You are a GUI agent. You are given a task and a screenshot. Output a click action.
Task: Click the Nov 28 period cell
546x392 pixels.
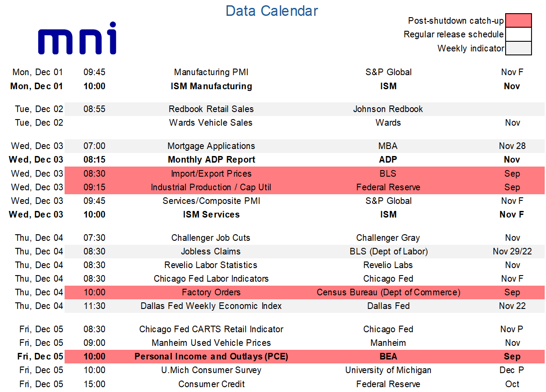pos(512,146)
